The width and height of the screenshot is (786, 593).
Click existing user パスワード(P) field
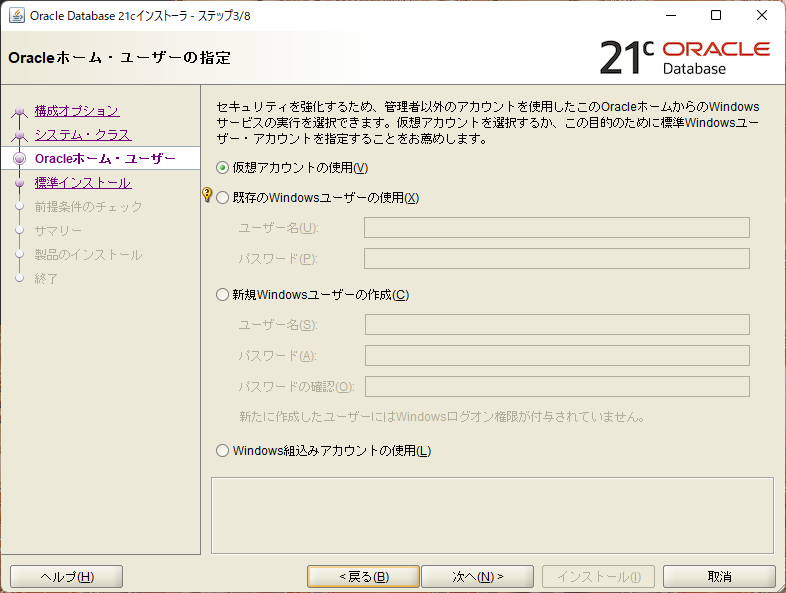coord(557,259)
